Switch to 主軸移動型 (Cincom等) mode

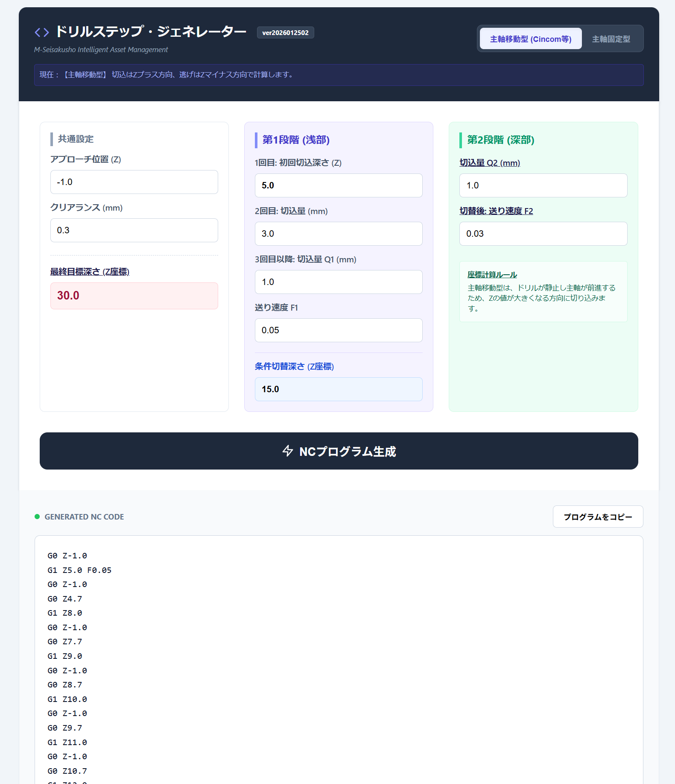tap(530, 39)
